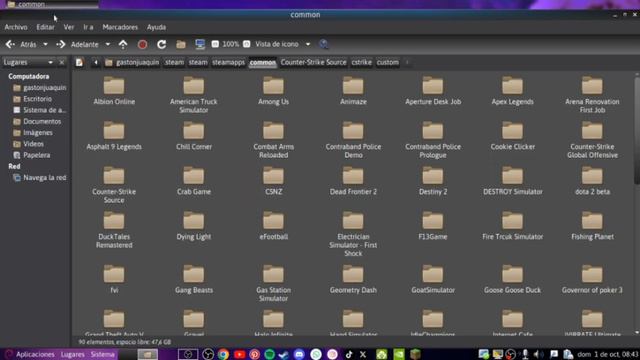Image resolution: width=640 pixels, height=360 pixels.
Task: Toggle the location text entry icon
Action: (79, 62)
